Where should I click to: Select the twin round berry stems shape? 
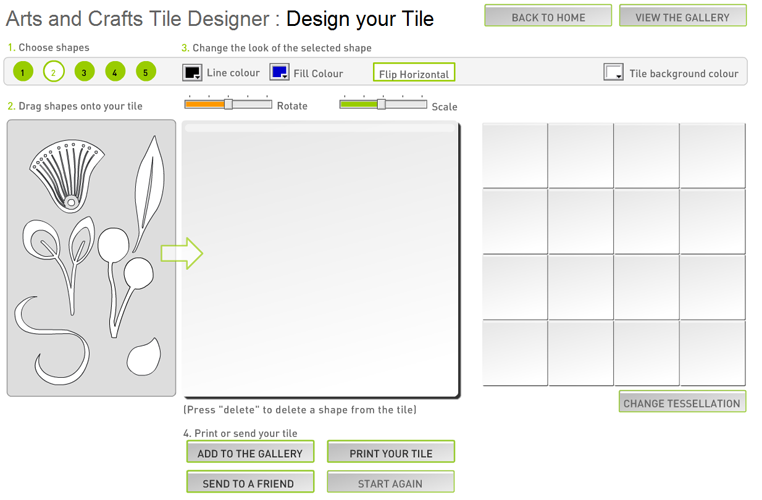(x=125, y=282)
